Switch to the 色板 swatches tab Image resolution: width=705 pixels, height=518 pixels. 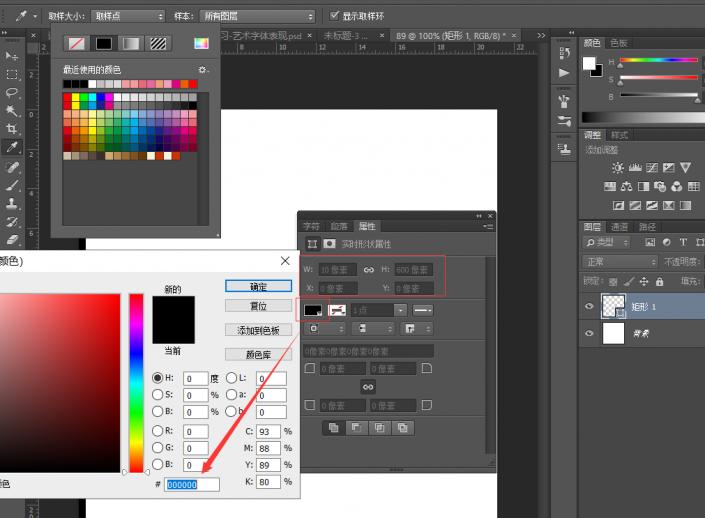click(619, 43)
